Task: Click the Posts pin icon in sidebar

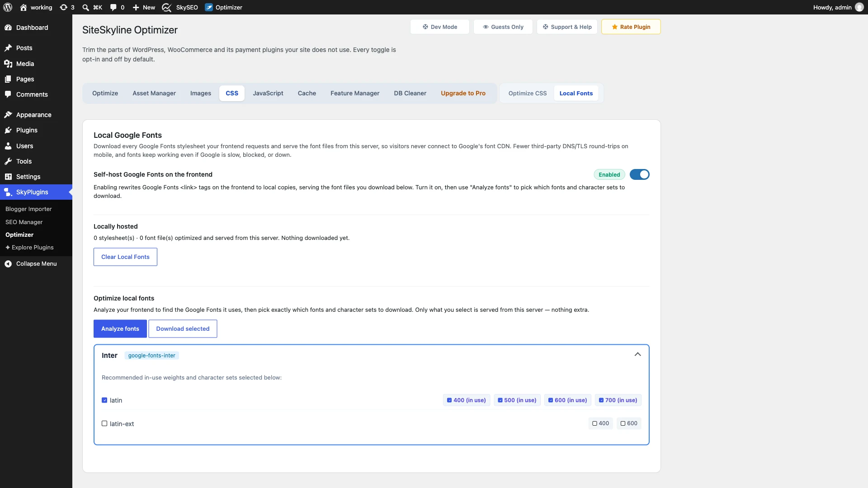Action: [x=8, y=48]
